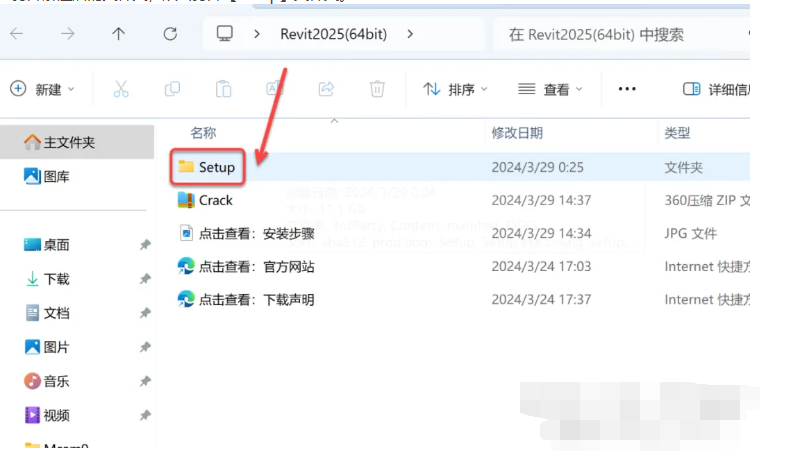Image resolution: width=795 pixels, height=451 pixels.
Task: Refresh the current folder view
Action: point(170,34)
